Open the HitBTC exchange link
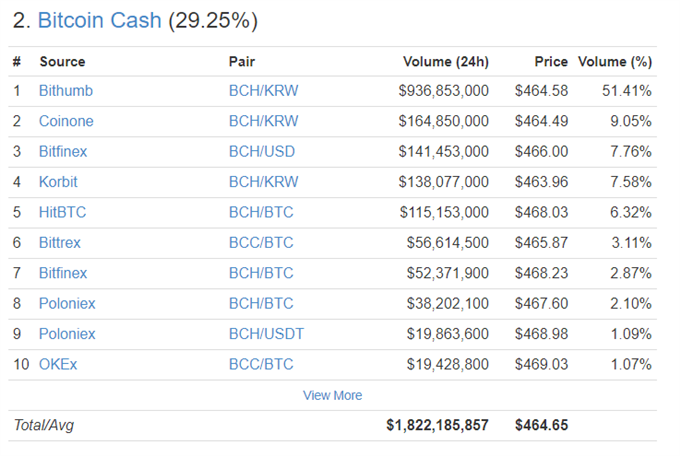The height and width of the screenshot is (456, 680). point(62,212)
